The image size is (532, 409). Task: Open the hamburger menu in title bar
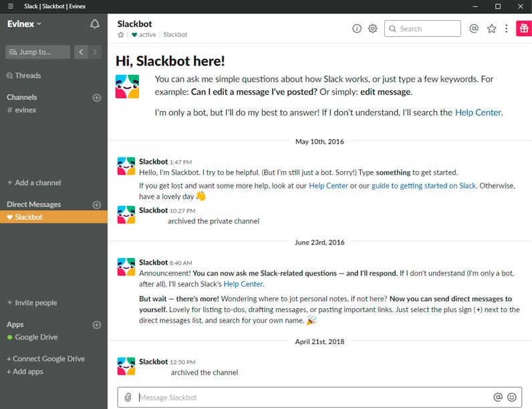[11, 6]
